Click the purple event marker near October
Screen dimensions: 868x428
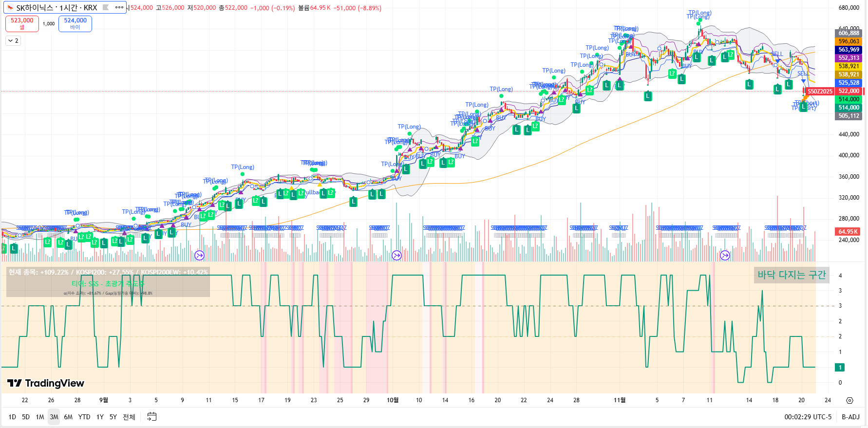click(x=396, y=255)
